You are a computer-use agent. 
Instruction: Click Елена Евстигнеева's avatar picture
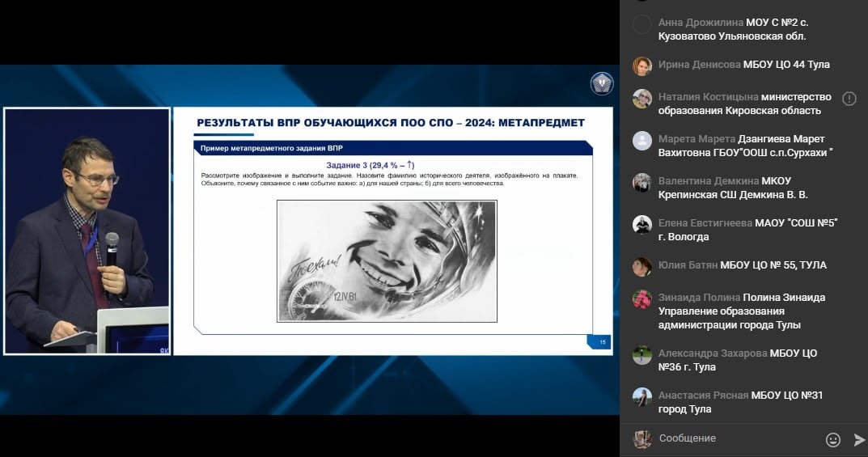click(x=641, y=224)
